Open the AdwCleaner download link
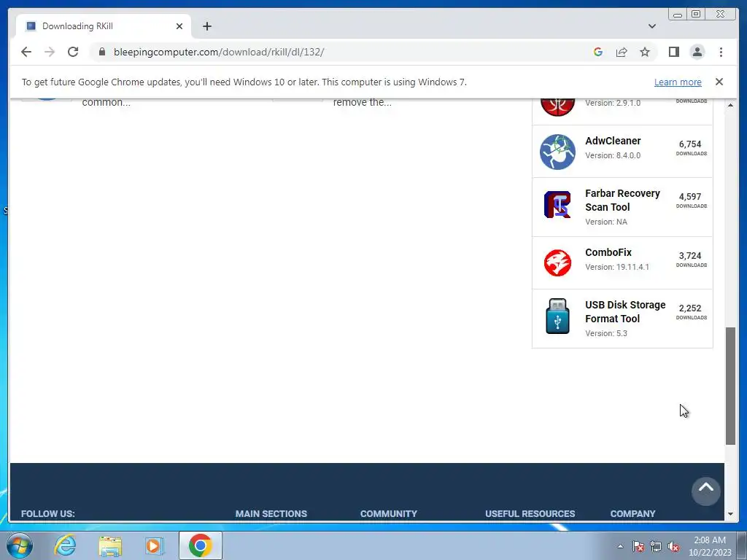Screen dimensions: 747x560 click(613, 141)
